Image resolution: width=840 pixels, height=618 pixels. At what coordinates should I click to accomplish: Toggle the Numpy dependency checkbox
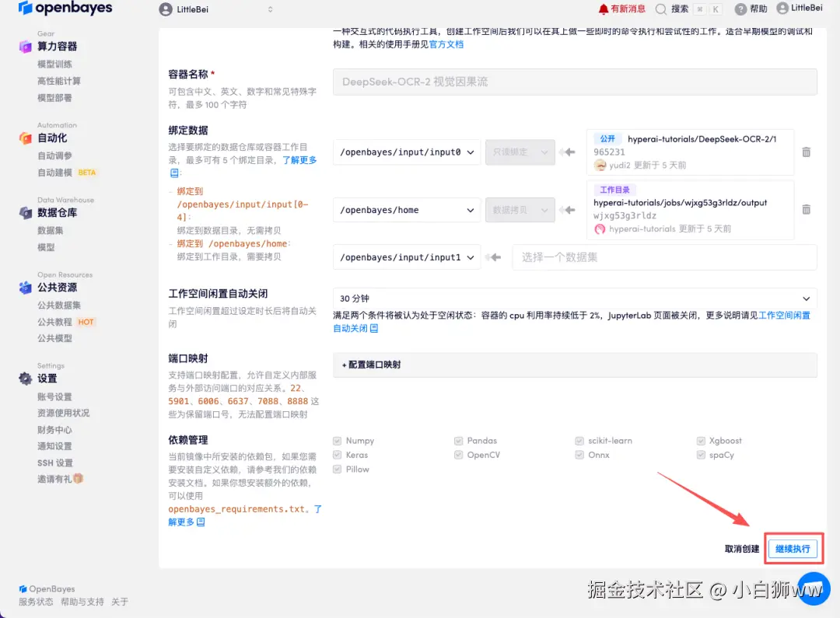337,441
